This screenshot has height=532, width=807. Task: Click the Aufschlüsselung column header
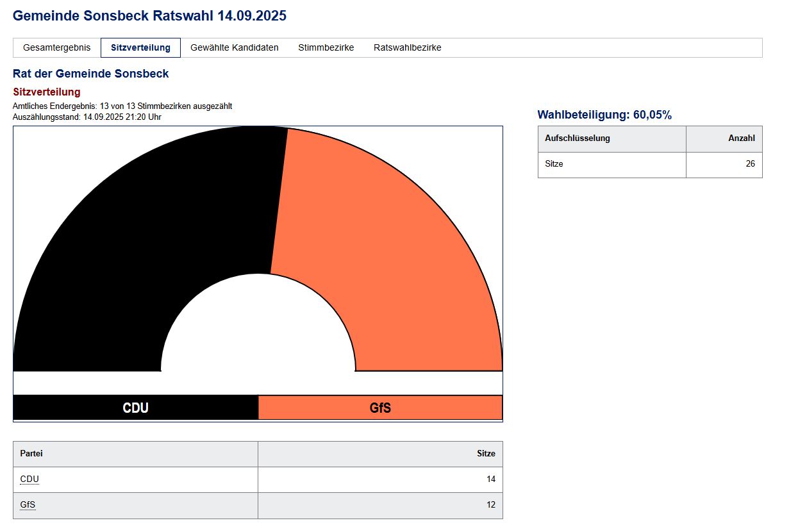click(577, 138)
